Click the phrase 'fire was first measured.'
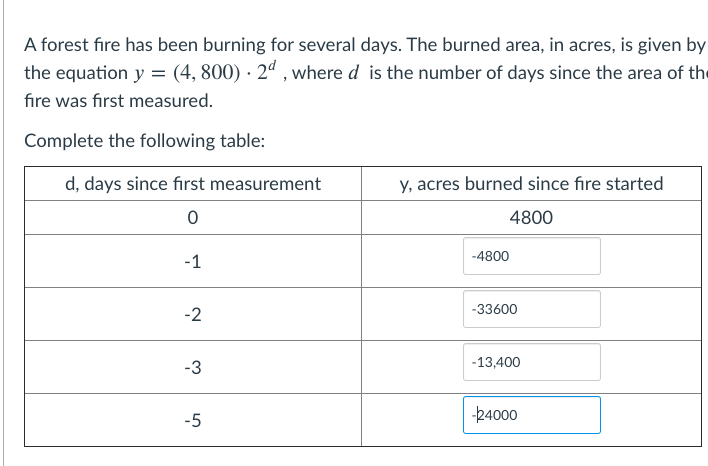Image resolution: width=708 pixels, height=466 pixels. [118, 100]
